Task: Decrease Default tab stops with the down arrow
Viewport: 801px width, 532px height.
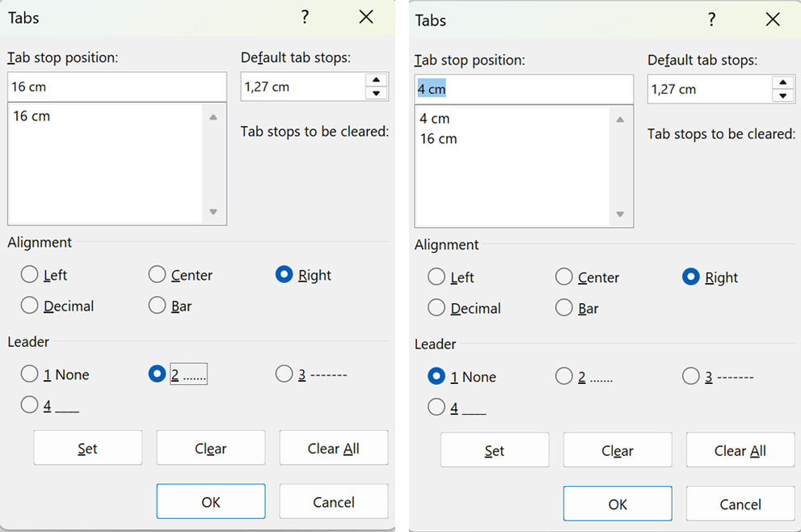Action: tap(376, 91)
